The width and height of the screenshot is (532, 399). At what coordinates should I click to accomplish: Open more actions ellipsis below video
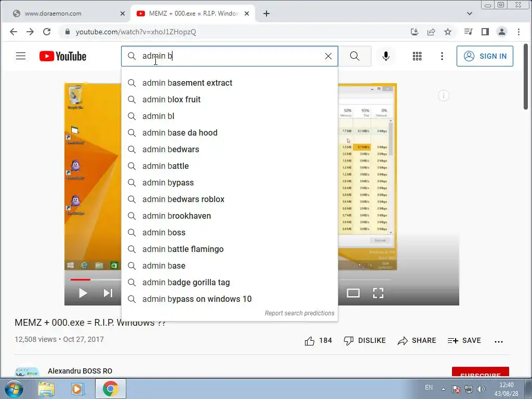click(499, 342)
